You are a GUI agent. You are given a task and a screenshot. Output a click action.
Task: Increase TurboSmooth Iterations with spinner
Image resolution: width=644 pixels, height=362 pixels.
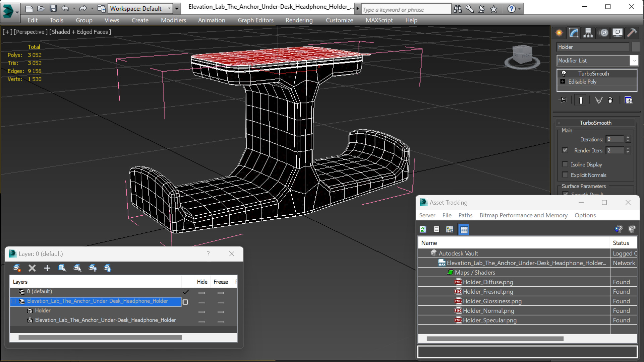628,137
